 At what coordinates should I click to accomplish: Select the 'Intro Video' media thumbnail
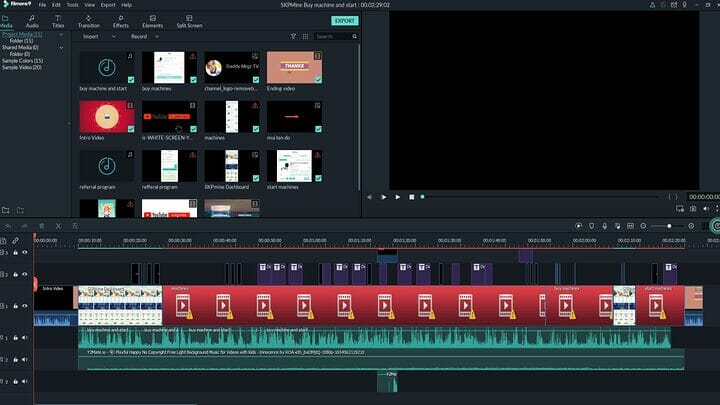click(107, 117)
